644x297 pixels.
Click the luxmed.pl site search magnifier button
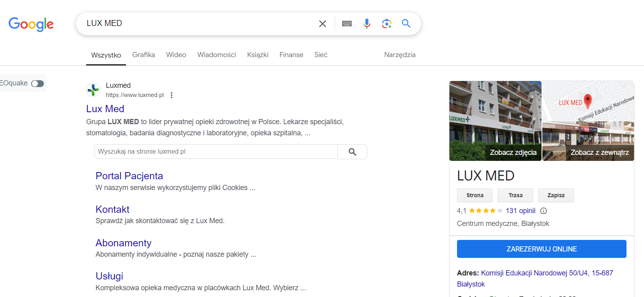click(x=352, y=152)
